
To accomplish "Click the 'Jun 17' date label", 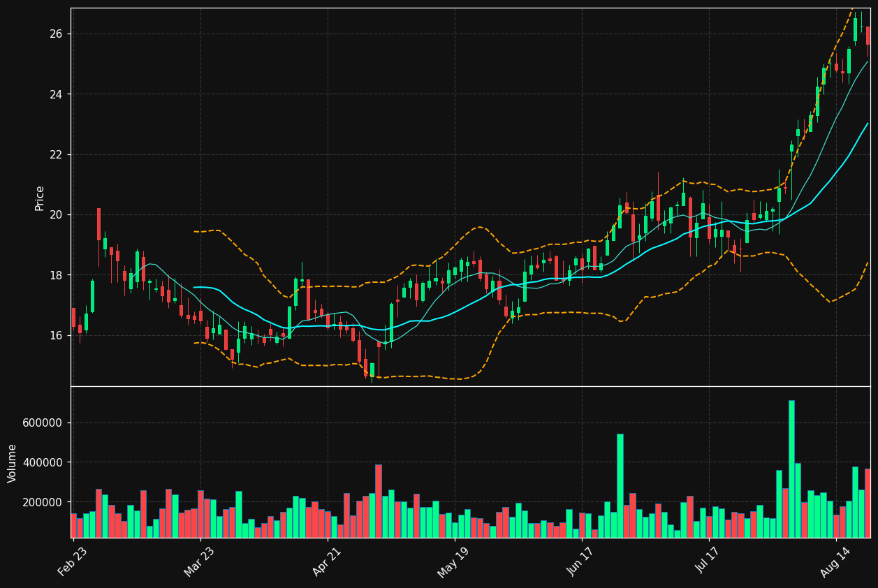I will (581, 561).
